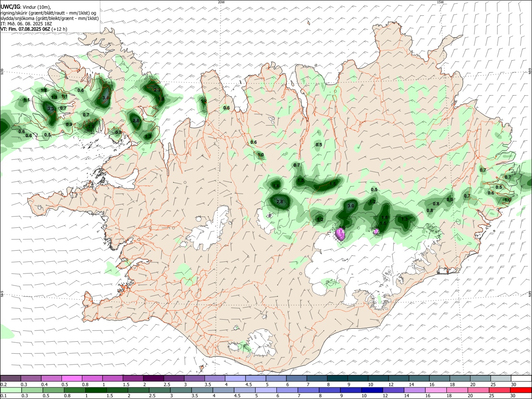The height and width of the screenshot is (399, 532).
Task: Click the slydda/snjókoma legend description line
Action: coord(49,18)
